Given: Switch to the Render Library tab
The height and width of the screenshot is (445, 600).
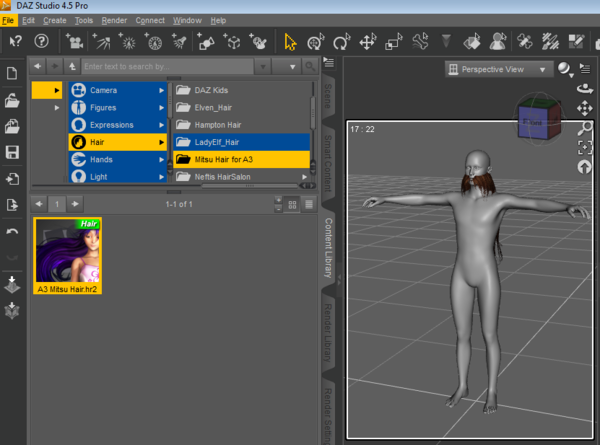Looking at the screenshot, I should tap(328, 332).
